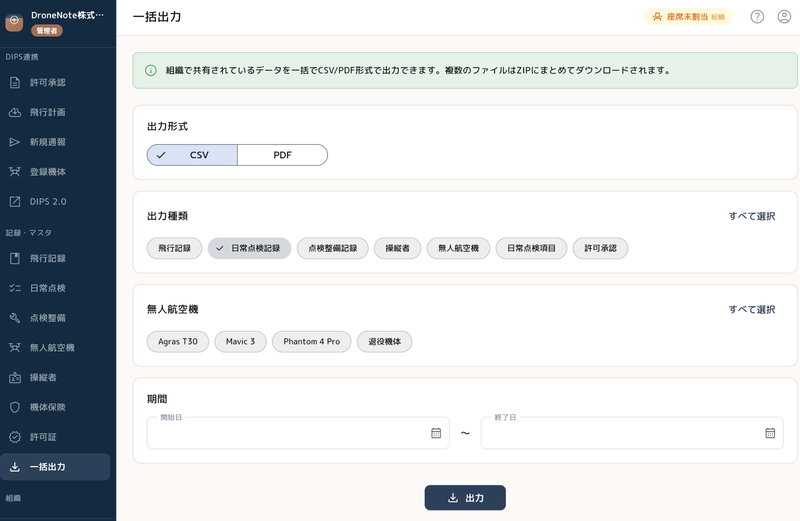Open the user account profile icon
The width and height of the screenshot is (800, 521).
tap(784, 17)
